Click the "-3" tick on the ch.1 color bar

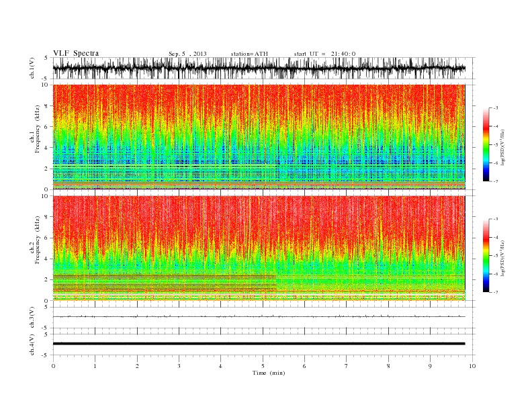tap(495, 108)
